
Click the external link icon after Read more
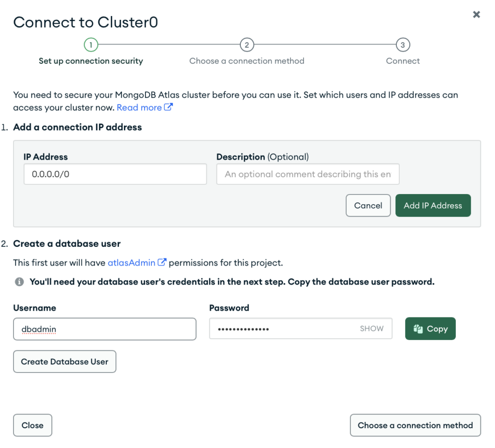point(168,107)
